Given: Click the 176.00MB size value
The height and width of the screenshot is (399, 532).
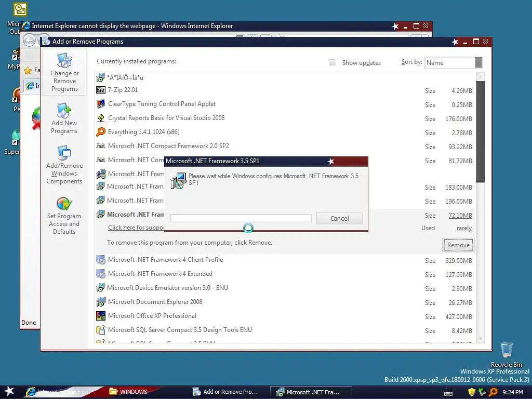Looking at the screenshot, I should (x=458, y=119).
